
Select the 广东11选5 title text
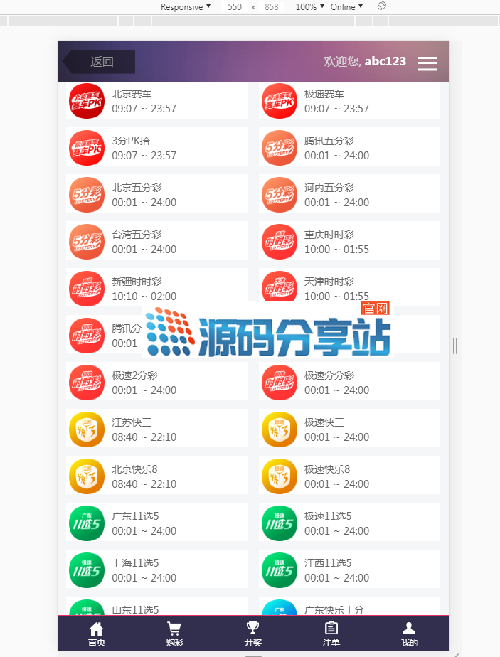click(x=135, y=517)
